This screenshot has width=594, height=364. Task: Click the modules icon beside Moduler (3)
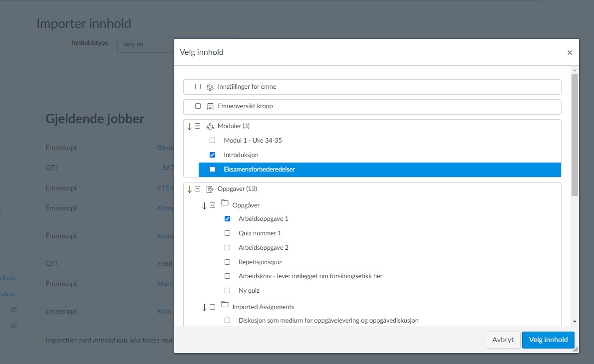(210, 126)
